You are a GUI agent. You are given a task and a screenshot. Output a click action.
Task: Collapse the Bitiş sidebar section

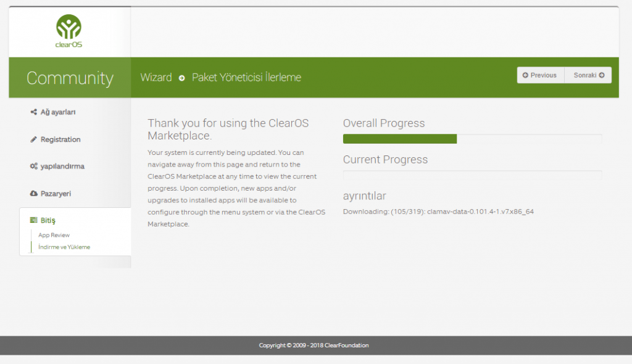pyautogui.click(x=48, y=220)
